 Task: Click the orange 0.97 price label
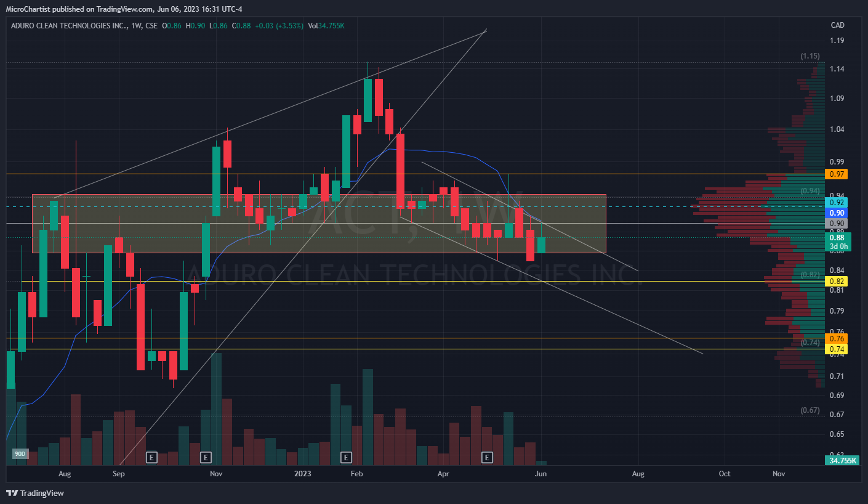click(x=836, y=174)
